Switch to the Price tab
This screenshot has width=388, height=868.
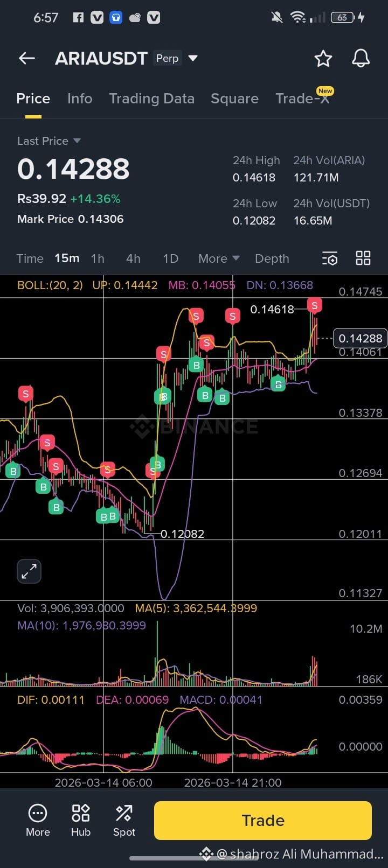(33, 99)
